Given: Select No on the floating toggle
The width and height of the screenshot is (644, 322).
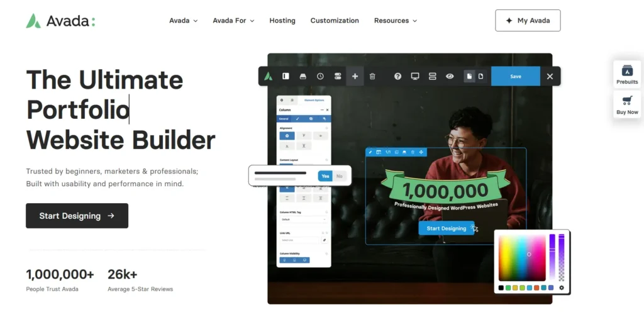Looking at the screenshot, I should click(x=339, y=176).
